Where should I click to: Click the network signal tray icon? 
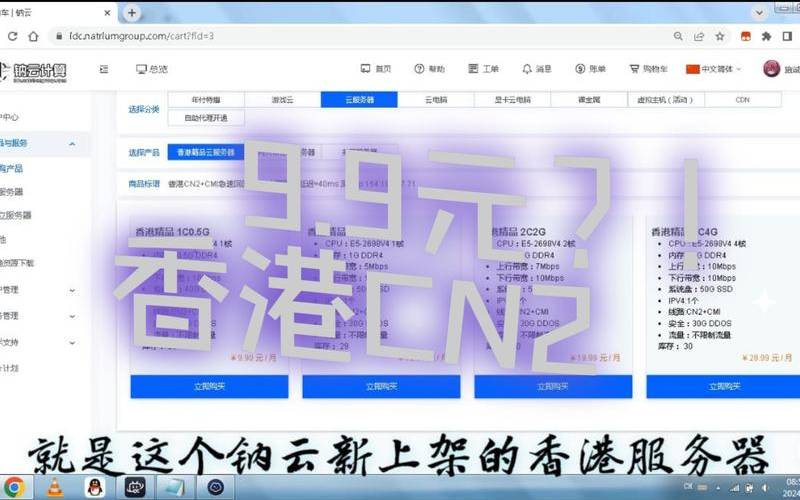(x=735, y=488)
